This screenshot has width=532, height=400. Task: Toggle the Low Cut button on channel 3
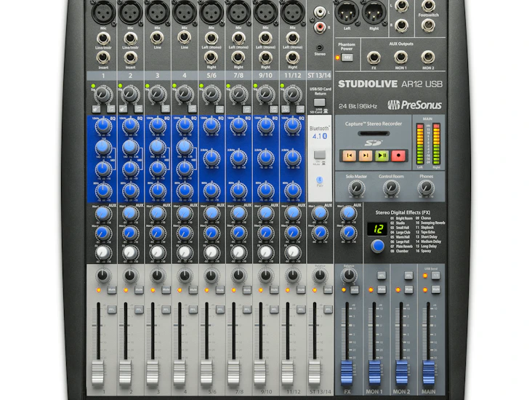[165, 109]
